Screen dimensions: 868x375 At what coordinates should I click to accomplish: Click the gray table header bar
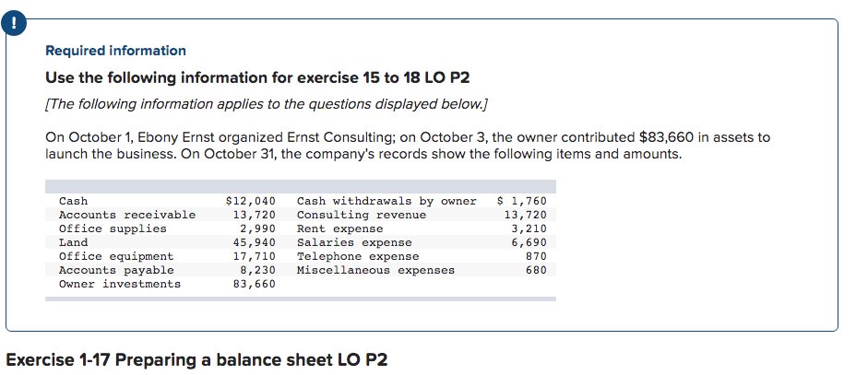point(301,186)
